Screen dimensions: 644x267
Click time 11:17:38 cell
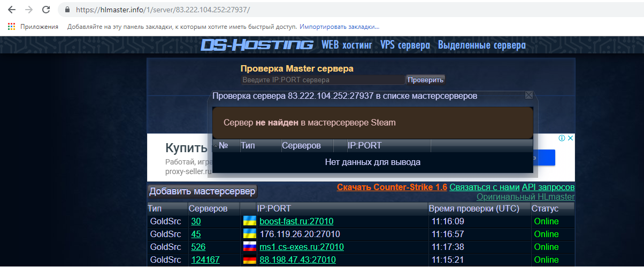(448, 247)
